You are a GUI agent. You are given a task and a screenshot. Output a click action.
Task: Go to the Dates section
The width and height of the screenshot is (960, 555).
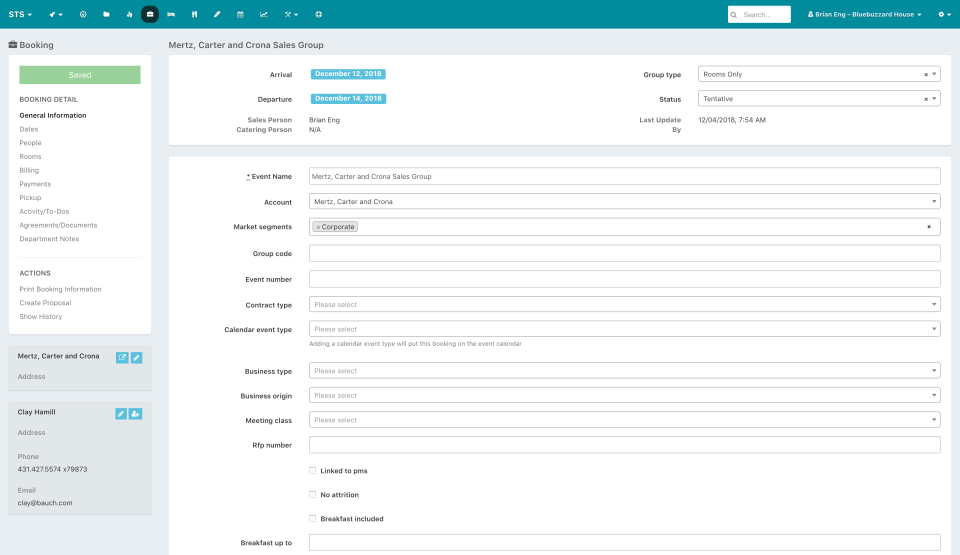[29, 129]
